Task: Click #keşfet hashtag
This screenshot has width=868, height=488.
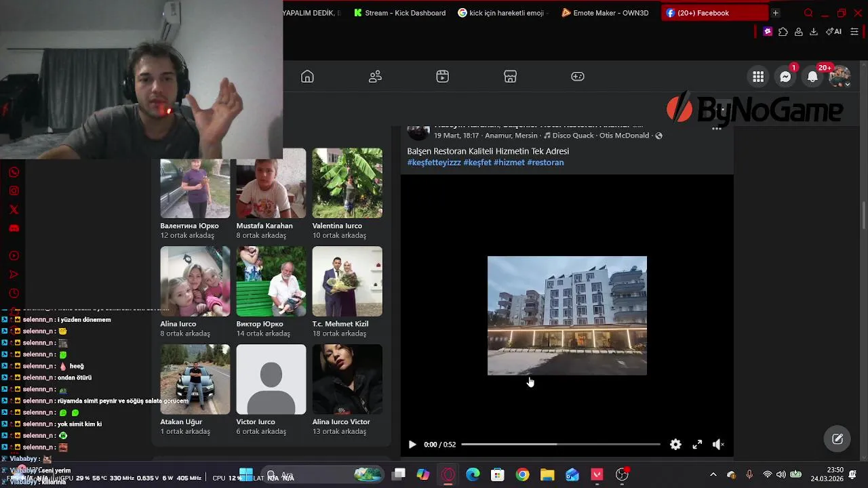Action: tap(477, 163)
